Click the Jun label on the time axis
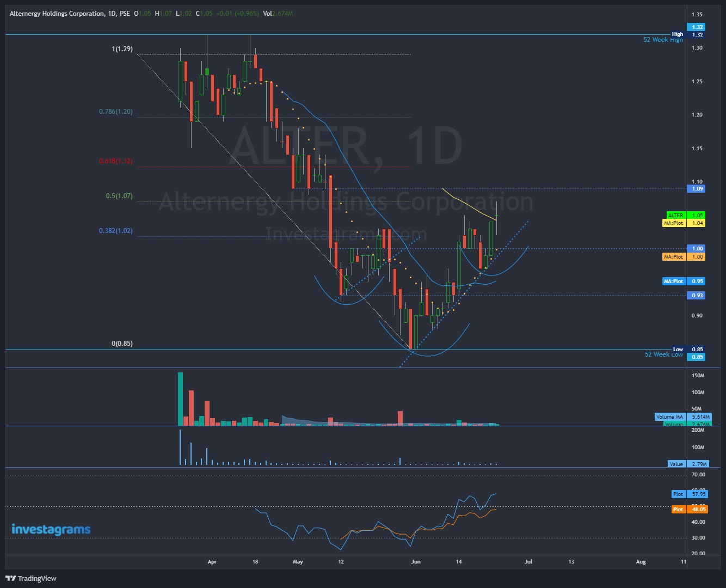This screenshot has height=588, width=726. (x=416, y=561)
